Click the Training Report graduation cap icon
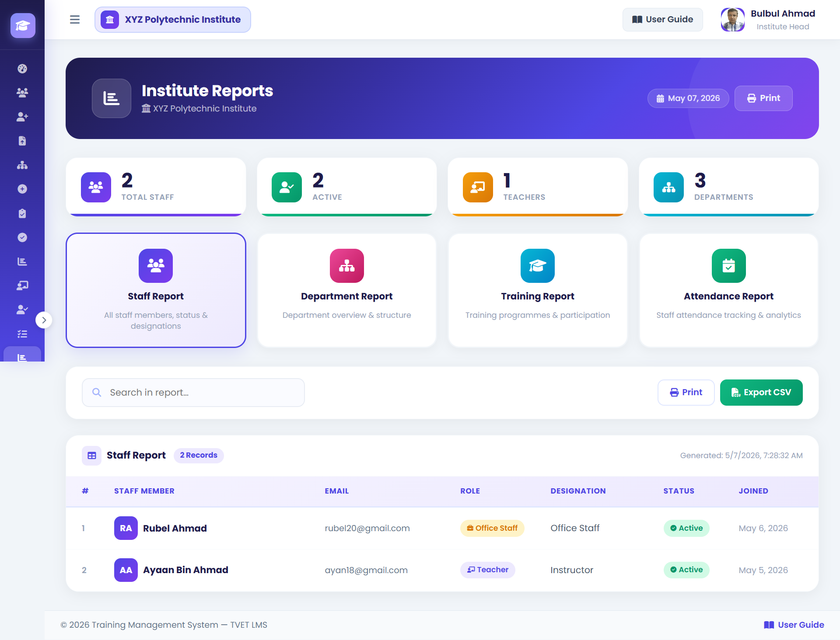Image resolution: width=840 pixels, height=640 pixels. [538, 266]
